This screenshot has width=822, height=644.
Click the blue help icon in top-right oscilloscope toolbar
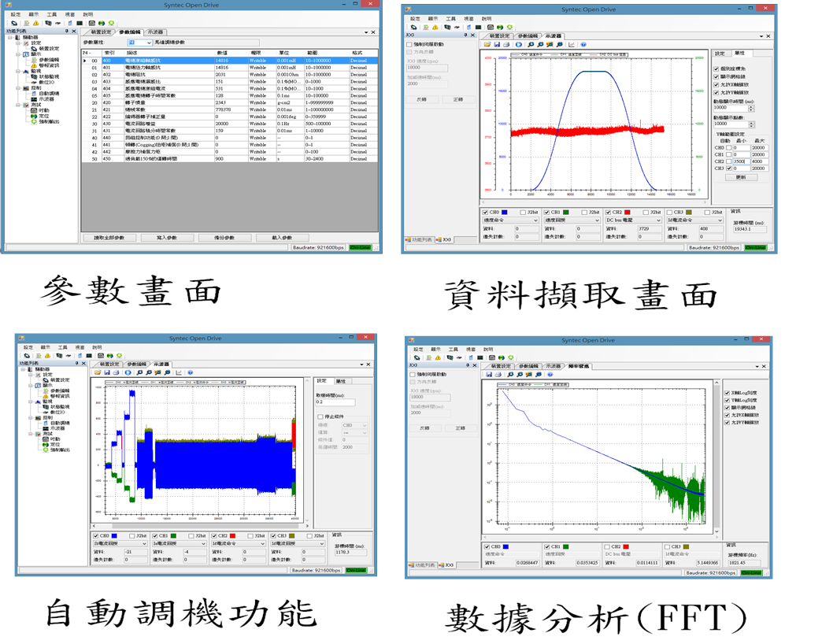click(x=583, y=45)
